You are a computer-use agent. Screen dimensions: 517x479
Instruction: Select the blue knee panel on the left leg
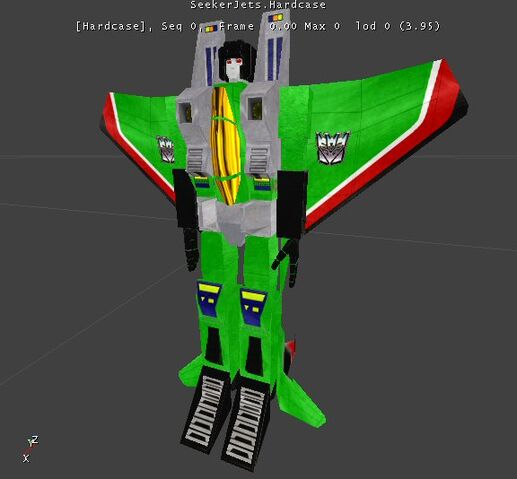pos(209,299)
